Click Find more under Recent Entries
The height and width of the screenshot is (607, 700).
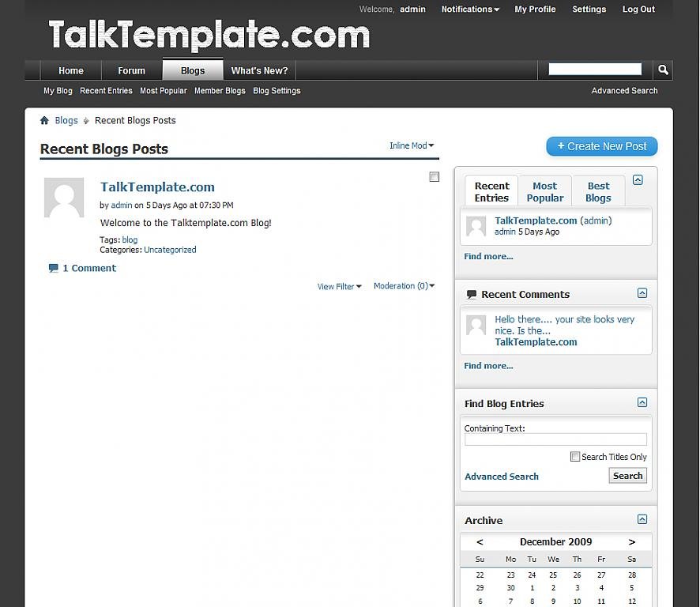coord(488,256)
